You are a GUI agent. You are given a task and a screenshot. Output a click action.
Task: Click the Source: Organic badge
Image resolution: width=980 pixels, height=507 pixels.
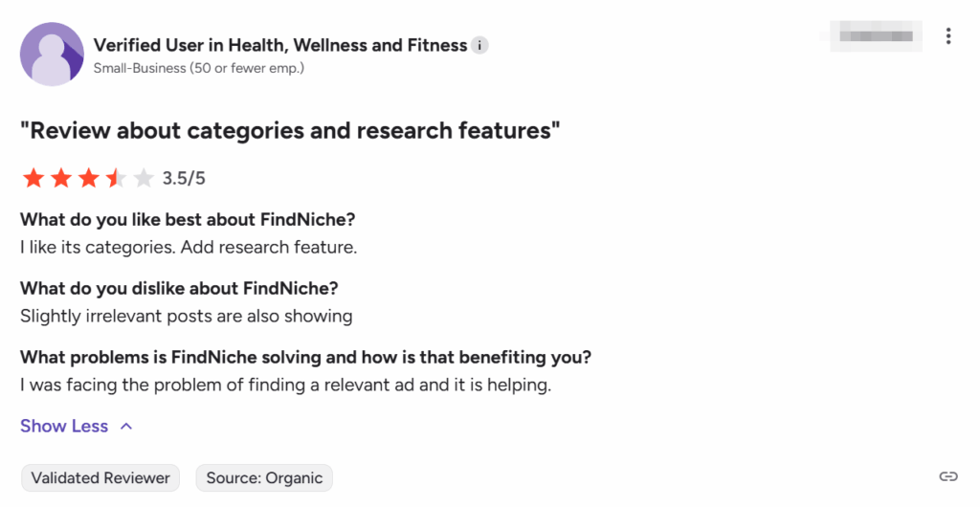(264, 478)
